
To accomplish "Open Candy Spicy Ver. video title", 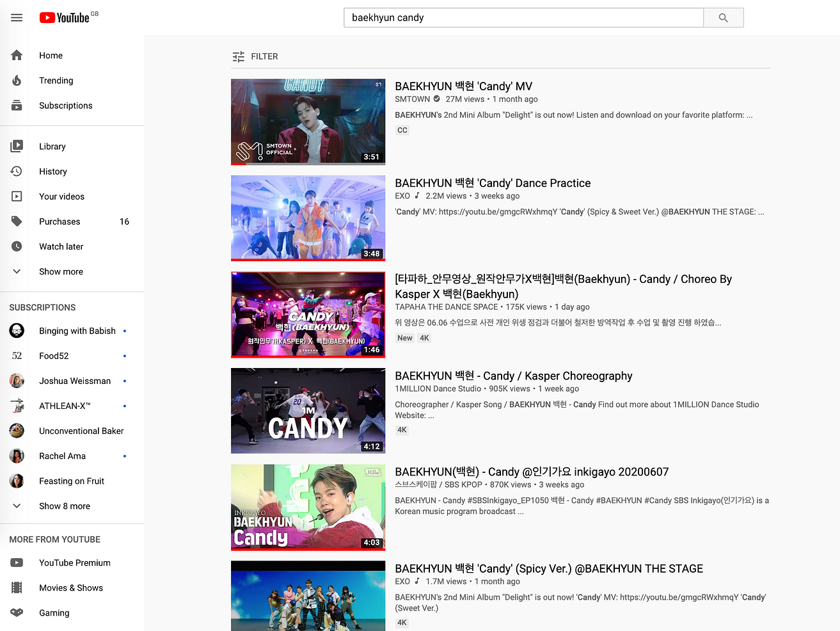I will click(549, 568).
